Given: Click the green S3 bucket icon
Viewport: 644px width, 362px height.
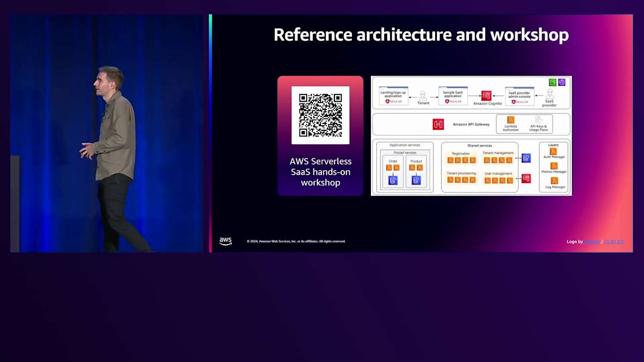Looking at the screenshot, I should tap(552, 82).
